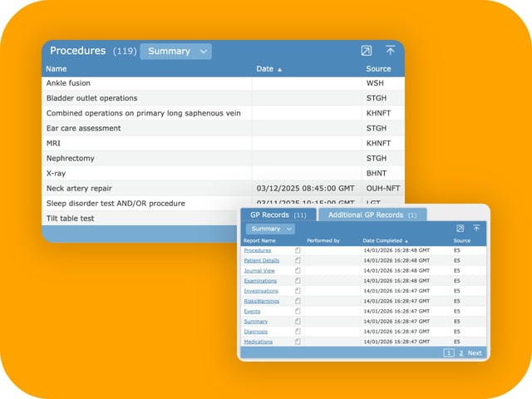Click the Source column header in Procedures
Viewport: 532px width, 399px height.
[x=378, y=69]
